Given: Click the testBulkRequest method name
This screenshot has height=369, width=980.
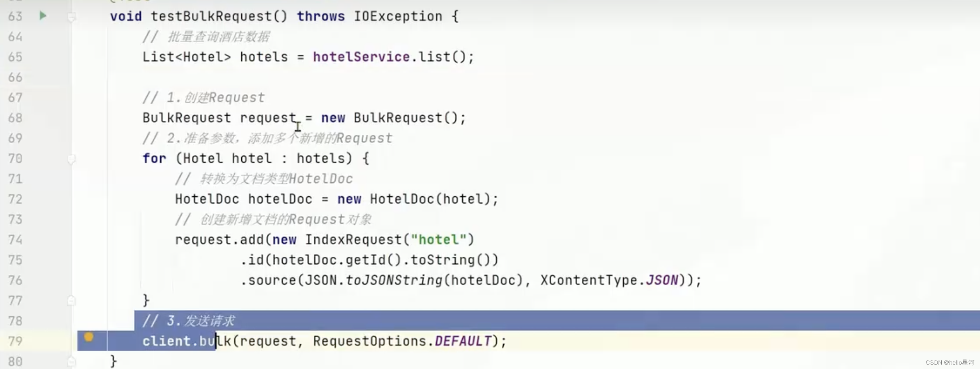Looking at the screenshot, I should 211,16.
